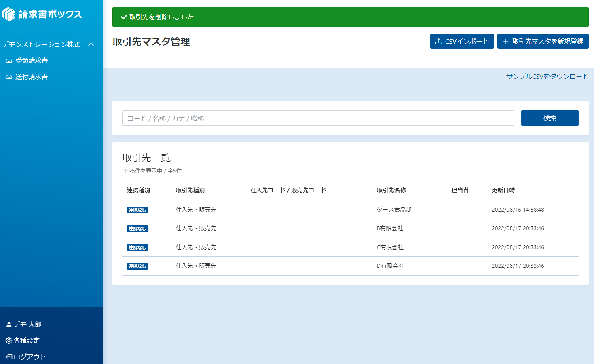
Task: Click the 連携なし badge in D有限会社 row
Action: [x=137, y=266]
